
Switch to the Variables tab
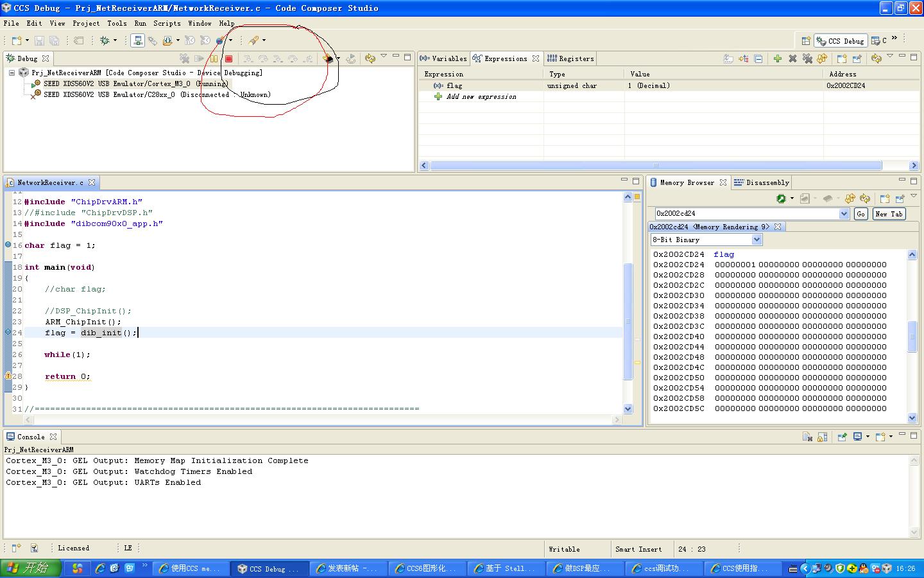pos(443,58)
